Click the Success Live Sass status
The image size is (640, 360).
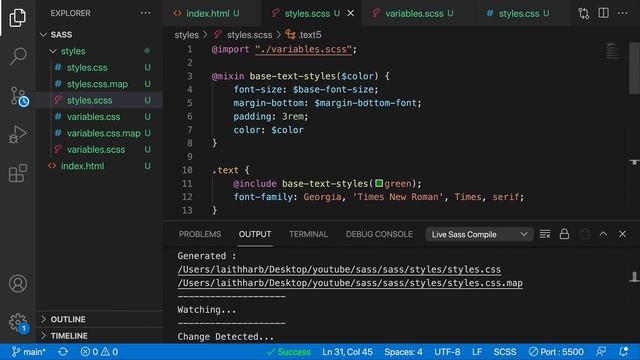tap(289, 351)
